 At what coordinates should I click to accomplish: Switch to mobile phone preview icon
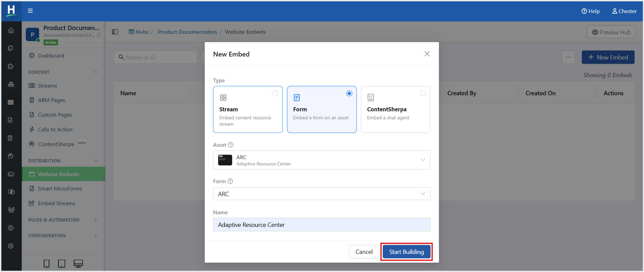click(47, 264)
